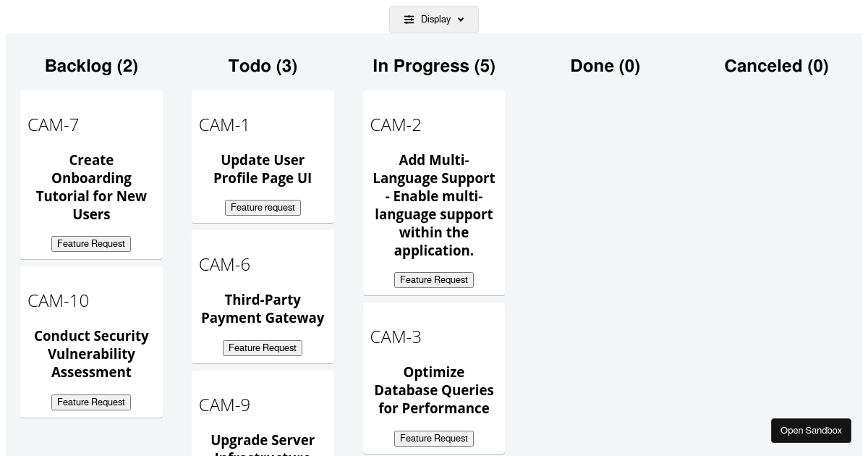
Task: Open issue CAM-10 Conduct Security Vulnerability Assessment
Action: 91,340
